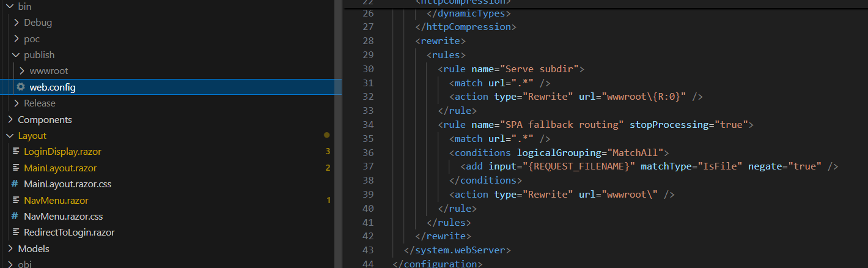Expand the poc folder

click(17, 39)
